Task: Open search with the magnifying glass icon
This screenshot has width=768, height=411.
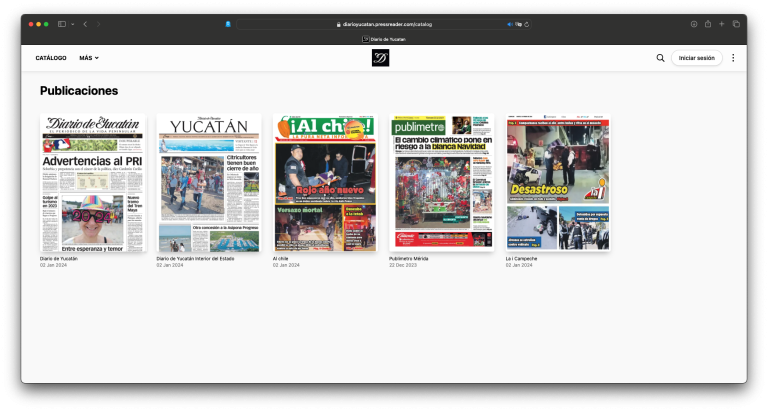Action: 660,58
